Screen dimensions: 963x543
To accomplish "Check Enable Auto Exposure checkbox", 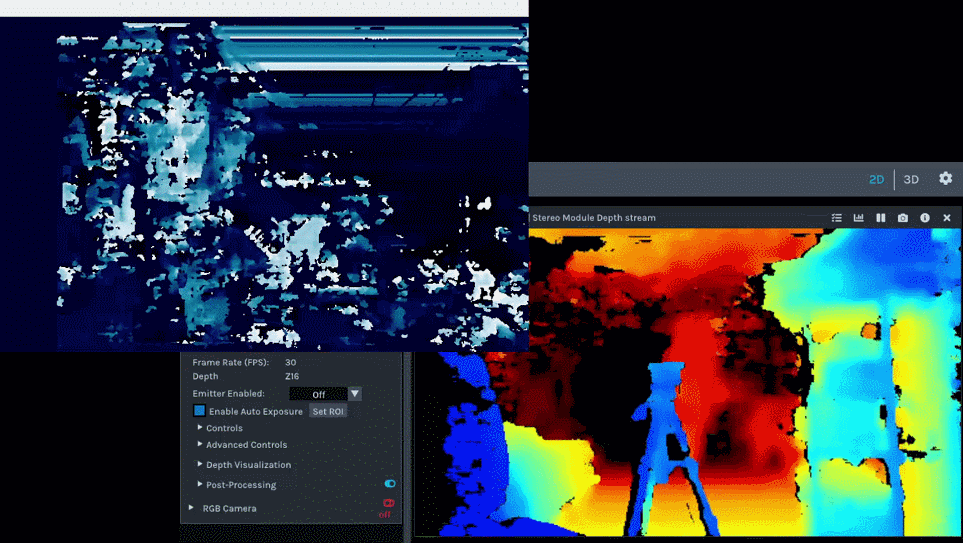I will tap(200, 411).
